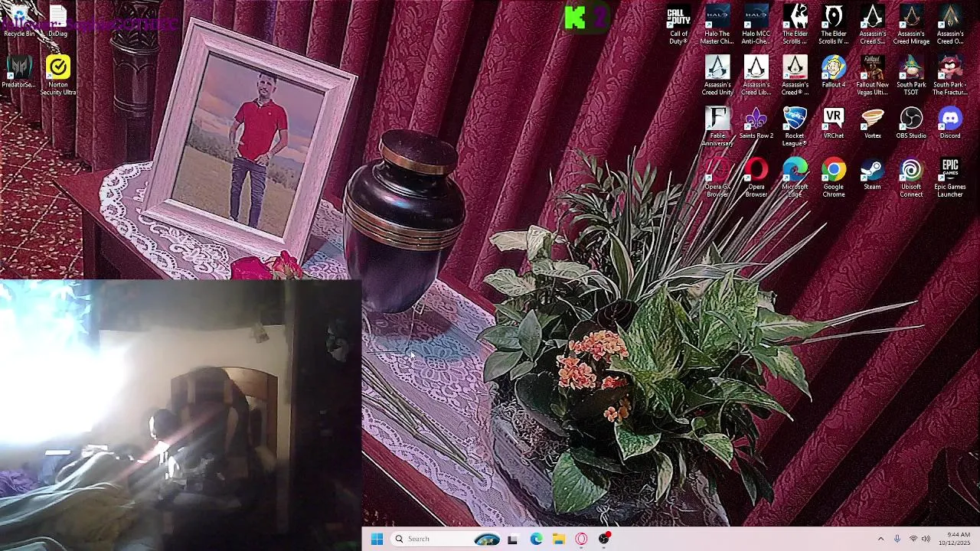Open Assassin's Creed Unity shortcut
This screenshot has height=551, width=980.
[717, 76]
